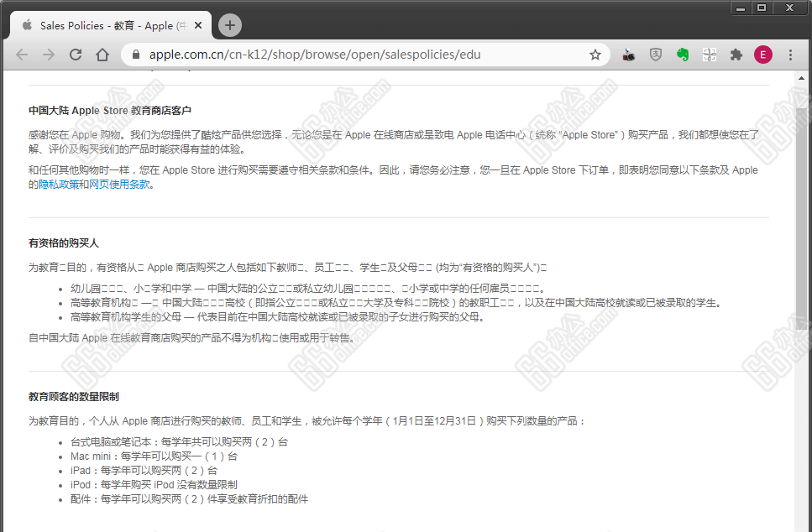Go forward to the next page
The image size is (812, 532).
(49, 55)
